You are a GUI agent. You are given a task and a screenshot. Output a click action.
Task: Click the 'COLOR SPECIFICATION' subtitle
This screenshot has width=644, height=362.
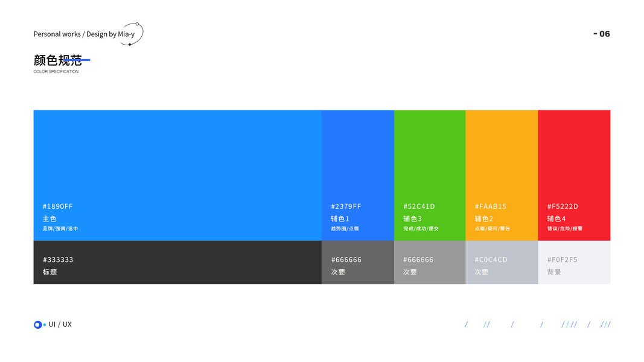click(x=56, y=71)
